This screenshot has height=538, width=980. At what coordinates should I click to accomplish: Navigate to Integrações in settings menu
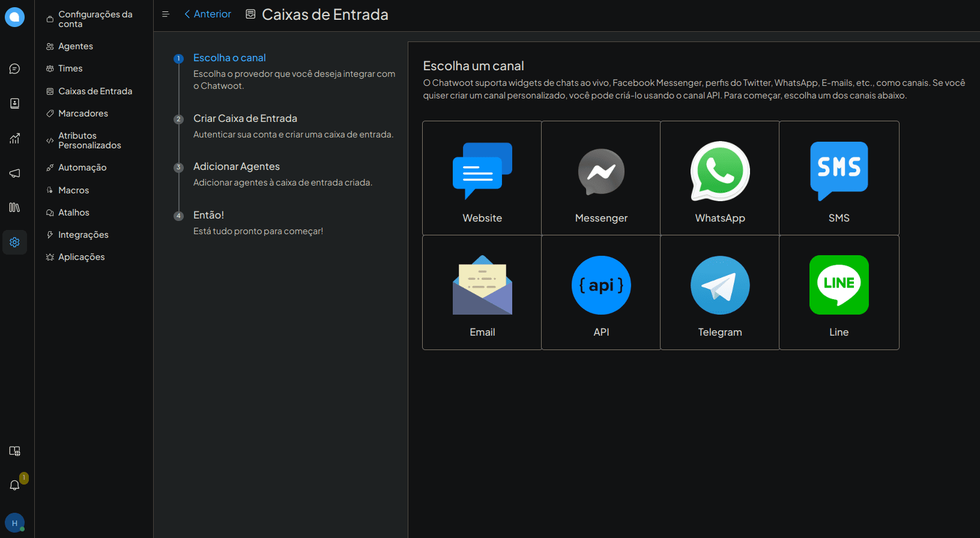[83, 235]
